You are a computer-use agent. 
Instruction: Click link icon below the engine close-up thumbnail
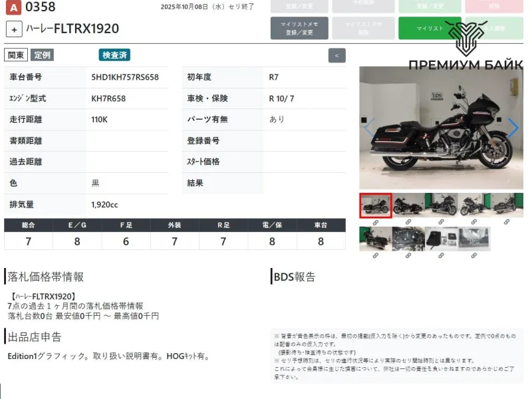pyautogui.click(x=408, y=255)
